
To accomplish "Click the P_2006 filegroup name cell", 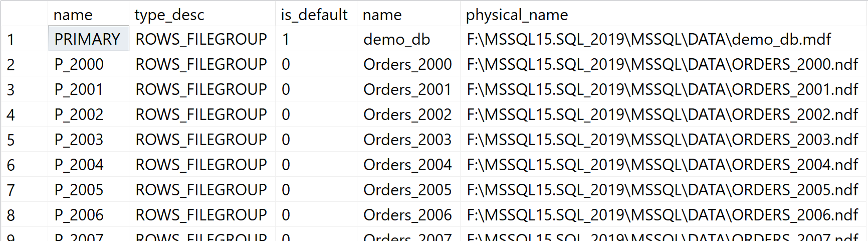I will [88, 214].
